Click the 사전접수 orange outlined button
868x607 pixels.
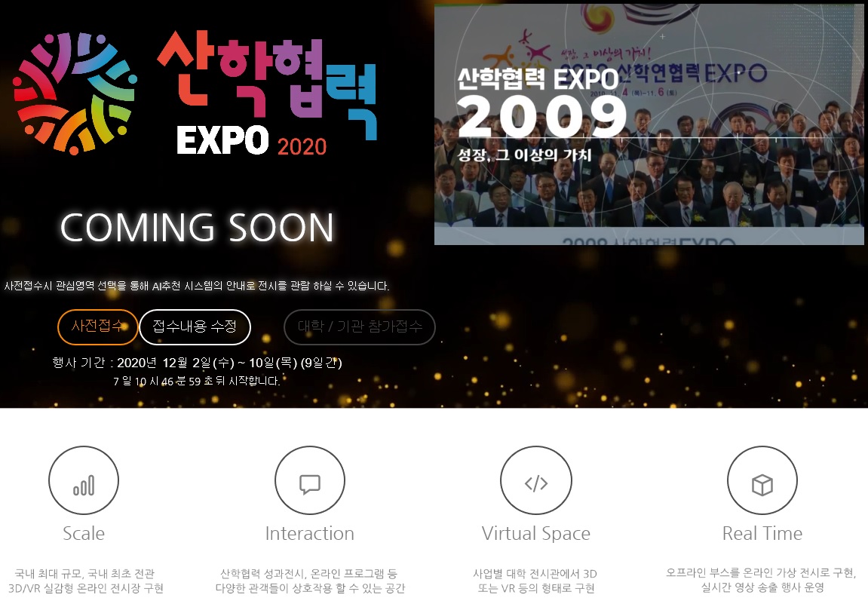(x=97, y=326)
